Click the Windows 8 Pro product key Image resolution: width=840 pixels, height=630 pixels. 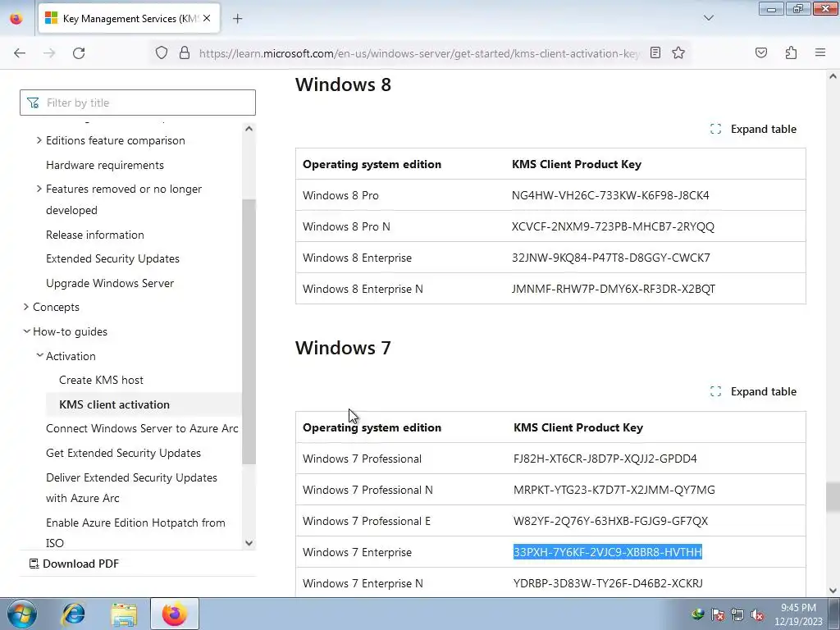(x=610, y=195)
